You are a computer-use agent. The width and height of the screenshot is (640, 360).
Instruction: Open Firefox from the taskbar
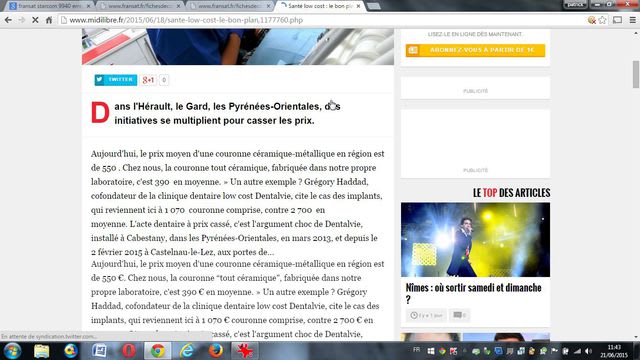[216, 351]
